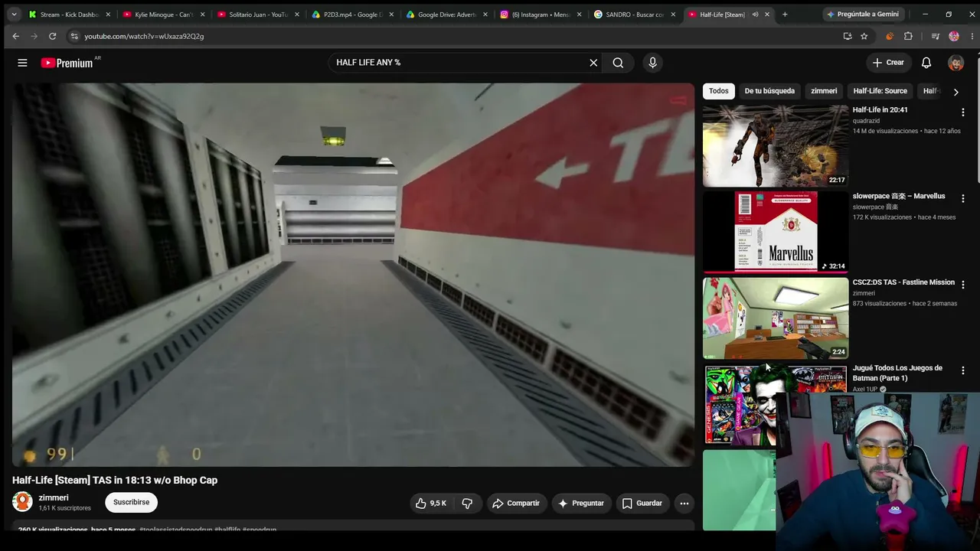Click the Preguntar button

(581, 503)
